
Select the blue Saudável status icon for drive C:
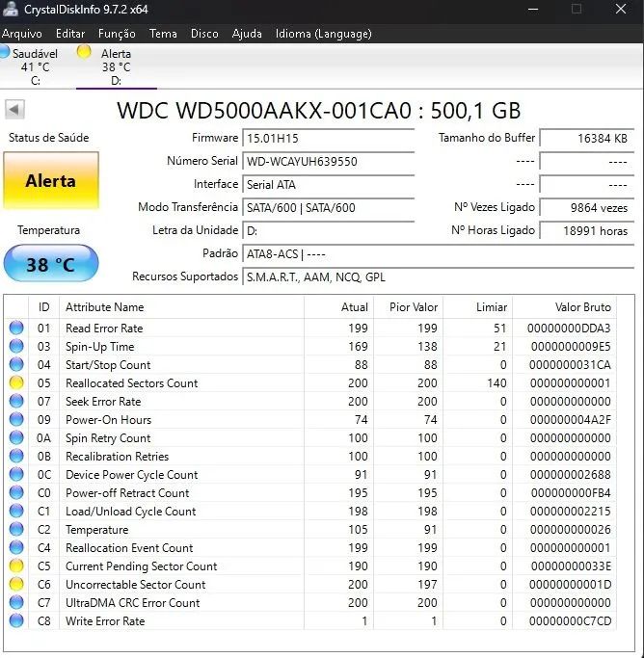click(x=4, y=52)
